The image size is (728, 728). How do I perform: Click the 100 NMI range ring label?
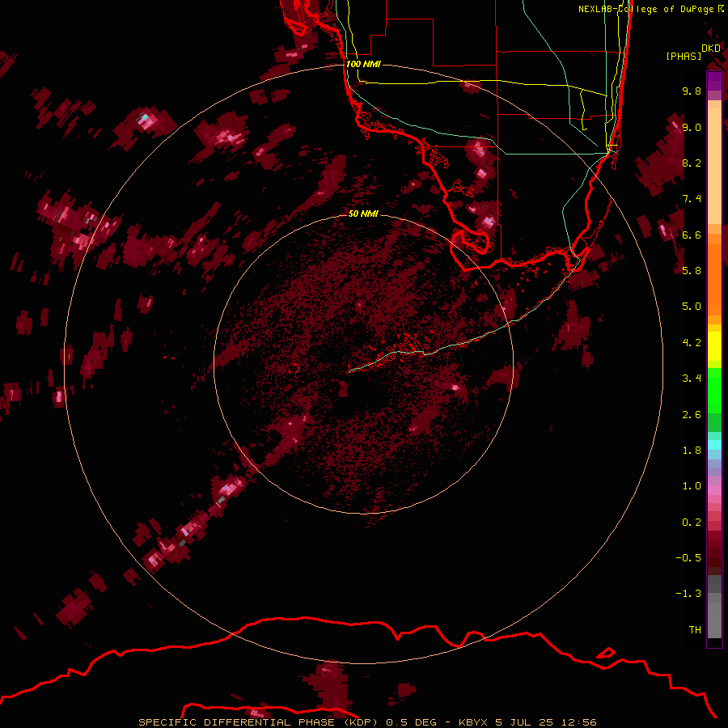363,64
